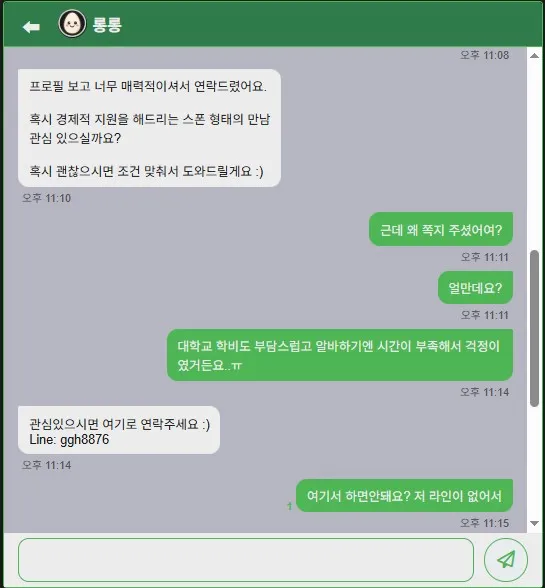This screenshot has height=588, width=545.
Task: Select the sent bubble '여기서 하면안돼요?'
Action: (x=404, y=495)
